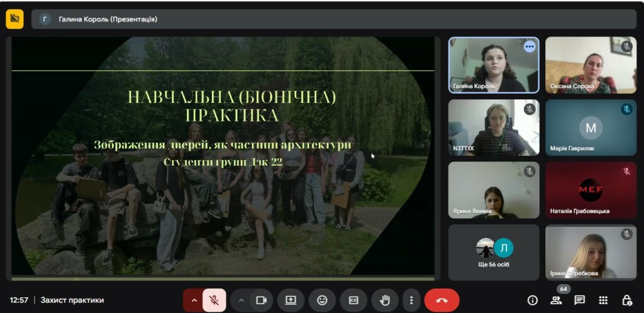Raise hand with the hand button
This screenshot has width=644, height=313.
[384, 300]
